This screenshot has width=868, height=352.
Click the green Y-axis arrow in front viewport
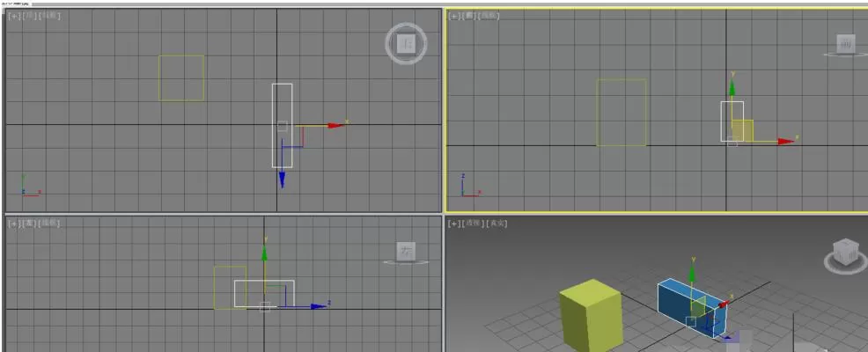click(732, 87)
